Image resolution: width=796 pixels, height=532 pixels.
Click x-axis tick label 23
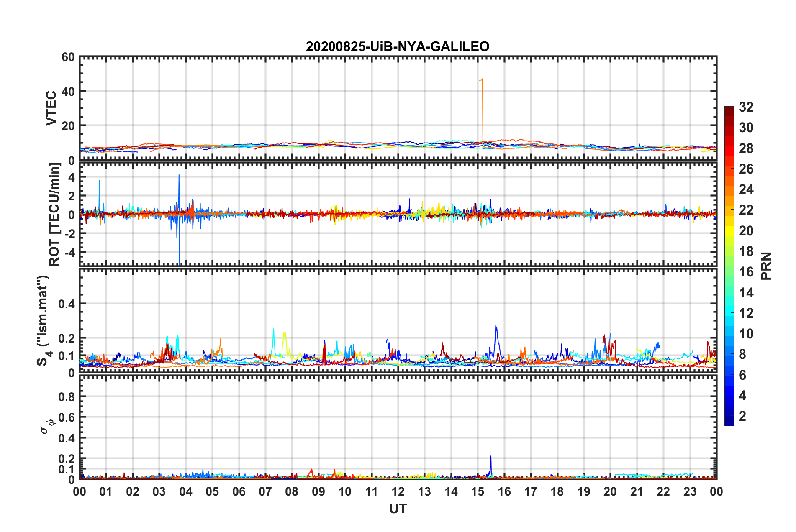[690, 491]
